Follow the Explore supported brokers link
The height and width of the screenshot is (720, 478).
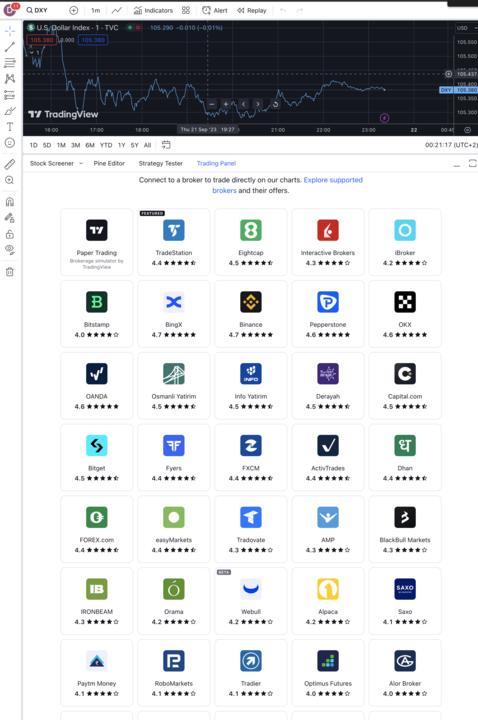tap(287, 185)
